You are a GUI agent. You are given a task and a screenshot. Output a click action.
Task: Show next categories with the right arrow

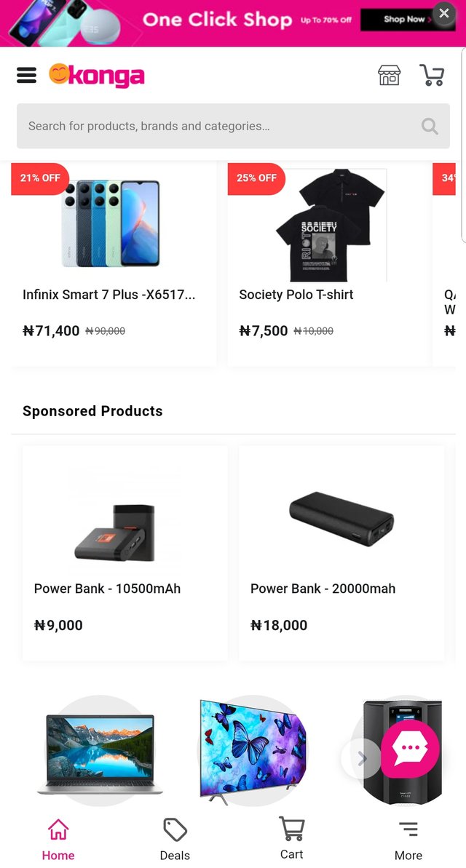coord(362,758)
